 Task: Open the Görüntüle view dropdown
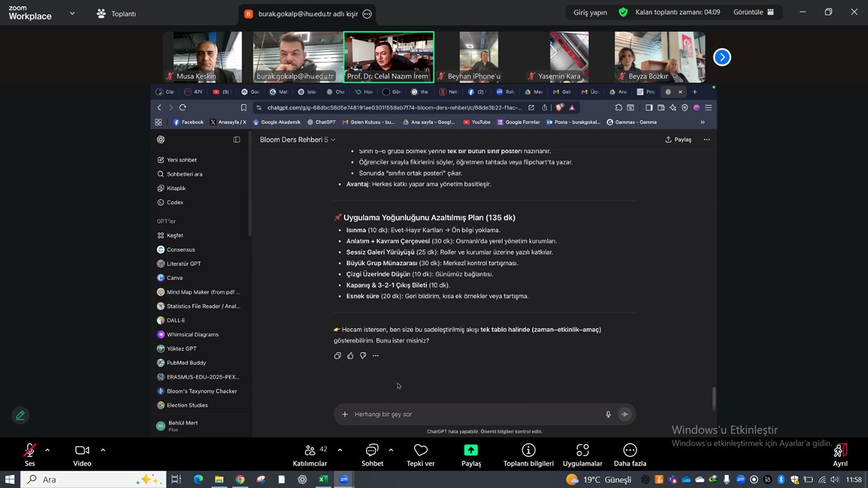point(753,12)
